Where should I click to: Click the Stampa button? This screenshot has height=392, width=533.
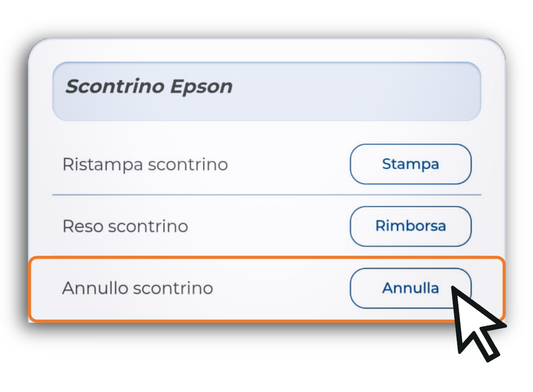click(x=410, y=164)
